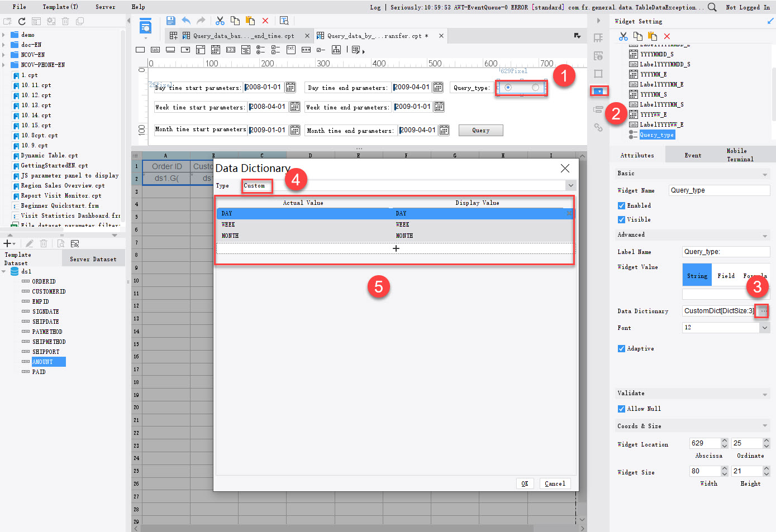
Task: Cut selection in main toolbar
Action: [x=220, y=21]
